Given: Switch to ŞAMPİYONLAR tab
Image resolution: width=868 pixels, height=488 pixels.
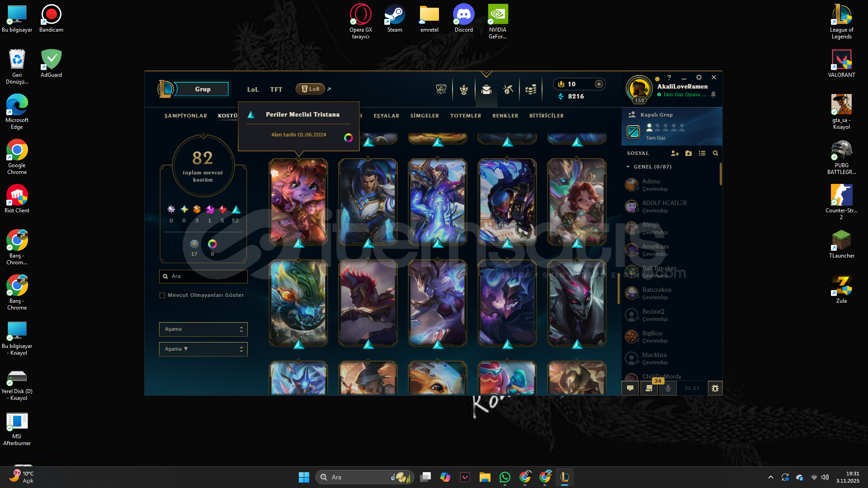Looking at the screenshot, I should click(x=185, y=116).
